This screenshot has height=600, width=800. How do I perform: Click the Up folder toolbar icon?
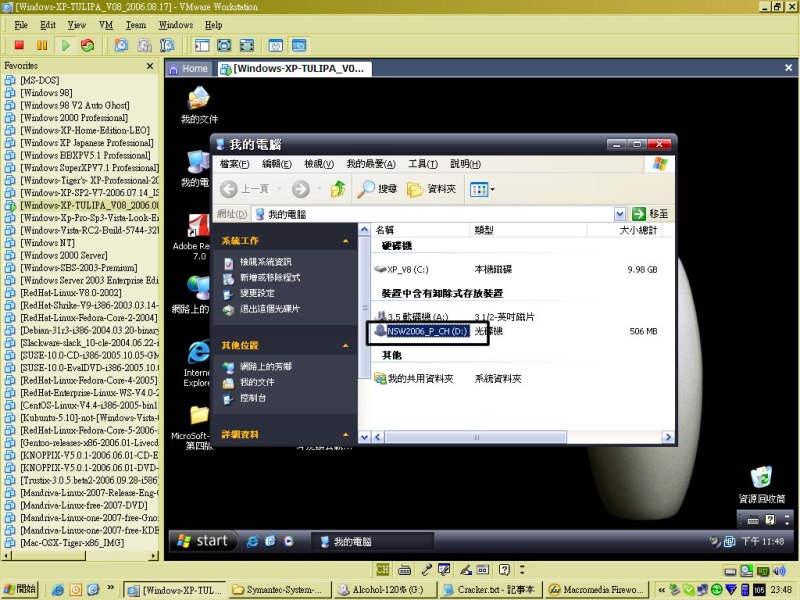coord(338,189)
